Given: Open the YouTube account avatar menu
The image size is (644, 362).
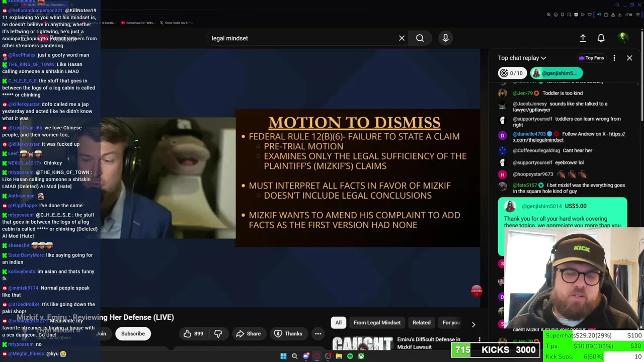Looking at the screenshot, I should coord(622,38).
